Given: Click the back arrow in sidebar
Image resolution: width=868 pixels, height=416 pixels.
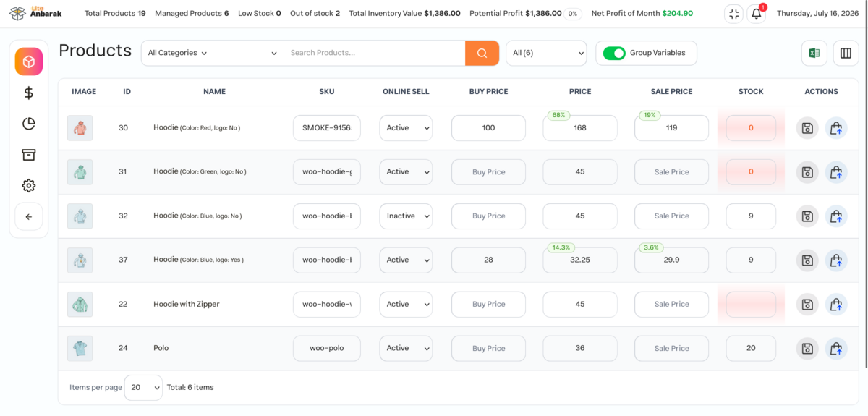Looking at the screenshot, I should 29,216.
